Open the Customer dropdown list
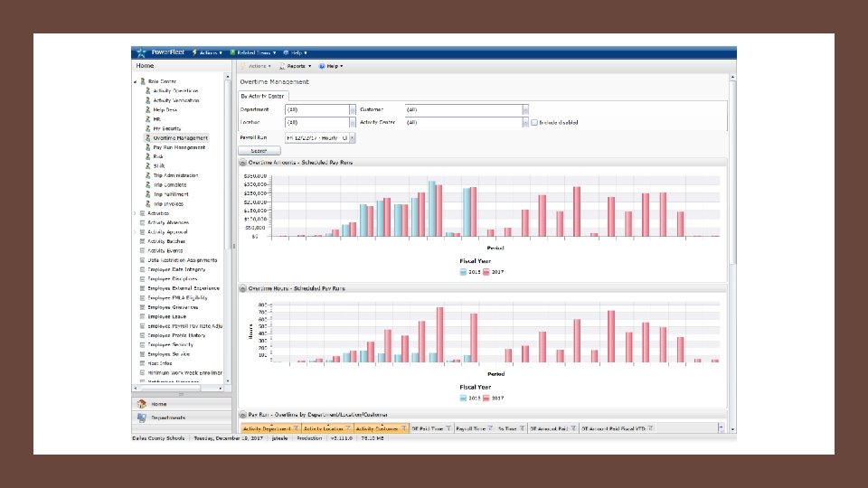The image size is (868, 488). point(524,109)
